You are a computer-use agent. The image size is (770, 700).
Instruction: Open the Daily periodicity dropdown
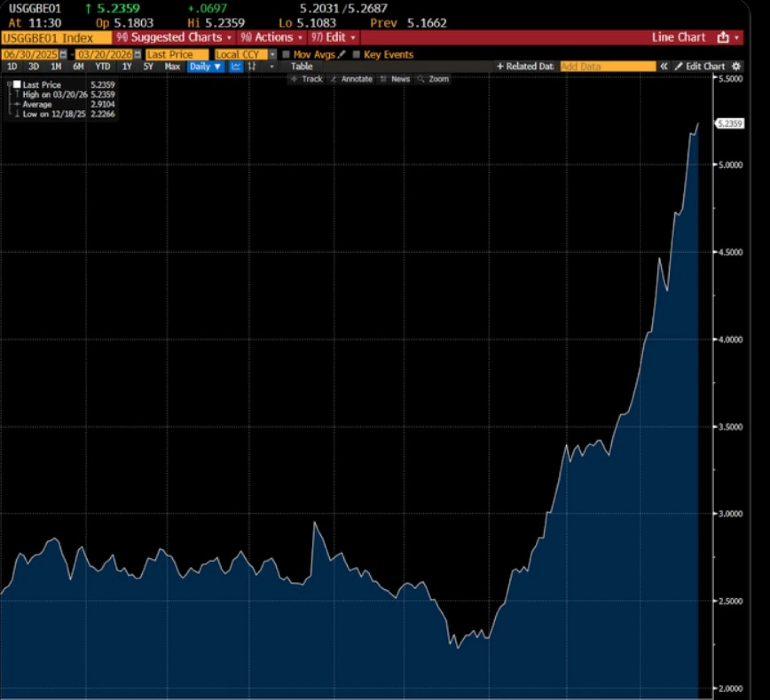pyautogui.click(x=205, y=67)
